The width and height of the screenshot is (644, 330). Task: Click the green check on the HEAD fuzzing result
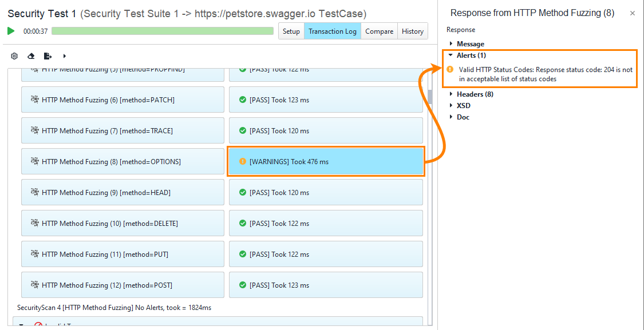242,192
